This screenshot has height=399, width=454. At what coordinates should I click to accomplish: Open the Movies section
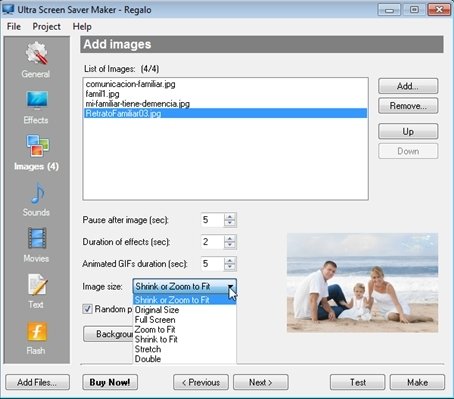tap(36, 245)
